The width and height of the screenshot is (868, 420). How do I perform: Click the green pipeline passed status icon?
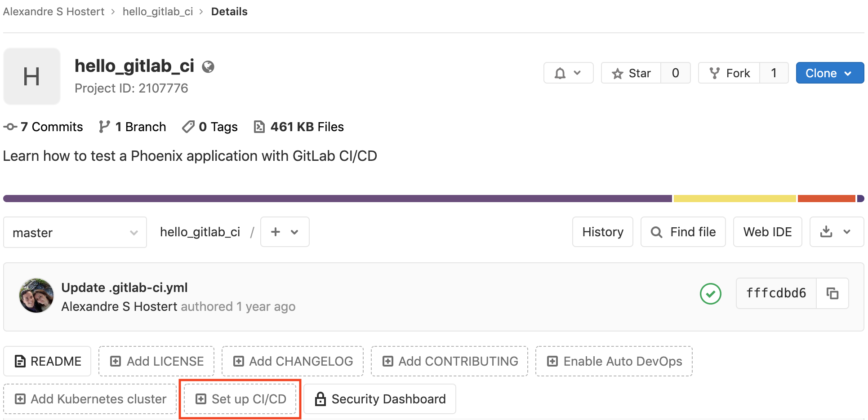tap(710, 294)
